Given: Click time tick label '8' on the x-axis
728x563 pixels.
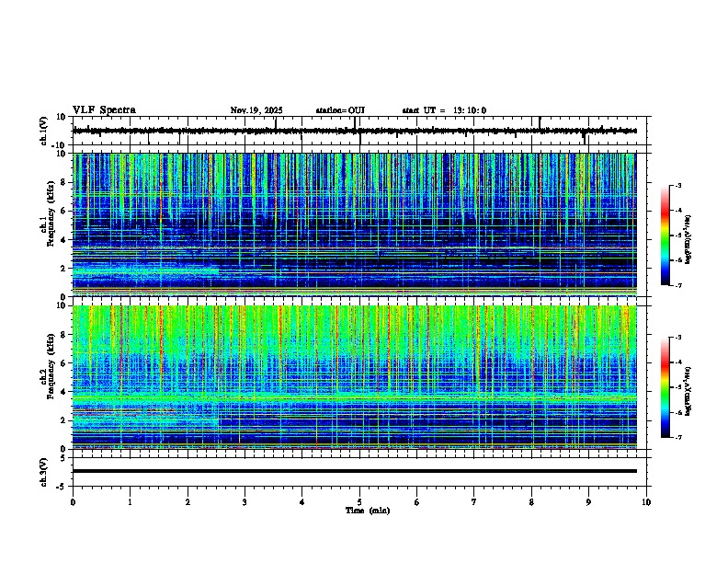Looking at the screenshot, I should [x=531, y=501].
